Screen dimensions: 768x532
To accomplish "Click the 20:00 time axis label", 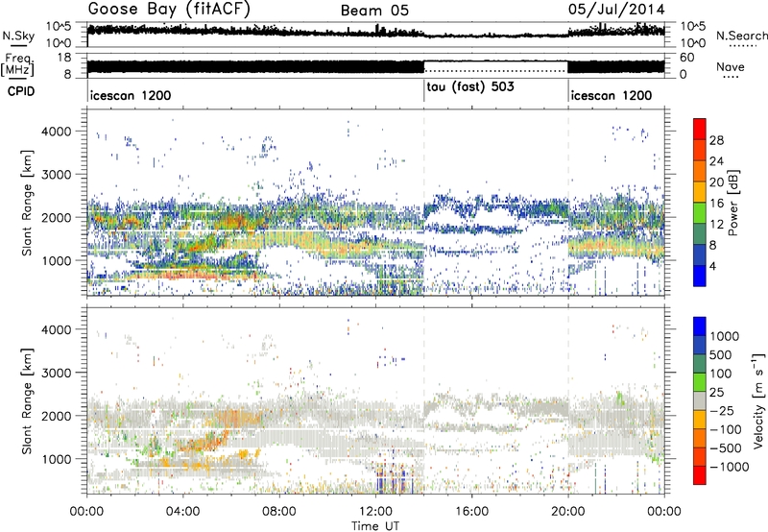I will click(567, 512).
